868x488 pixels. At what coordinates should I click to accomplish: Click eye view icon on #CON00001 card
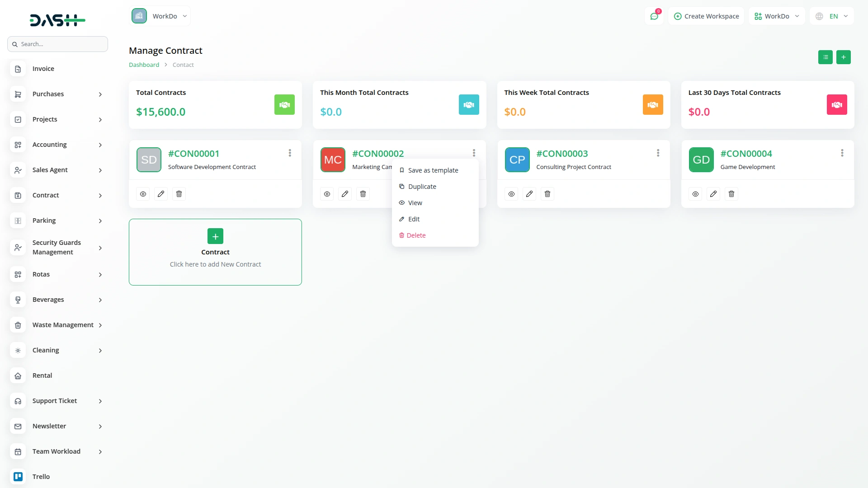[x=143, y=194]
